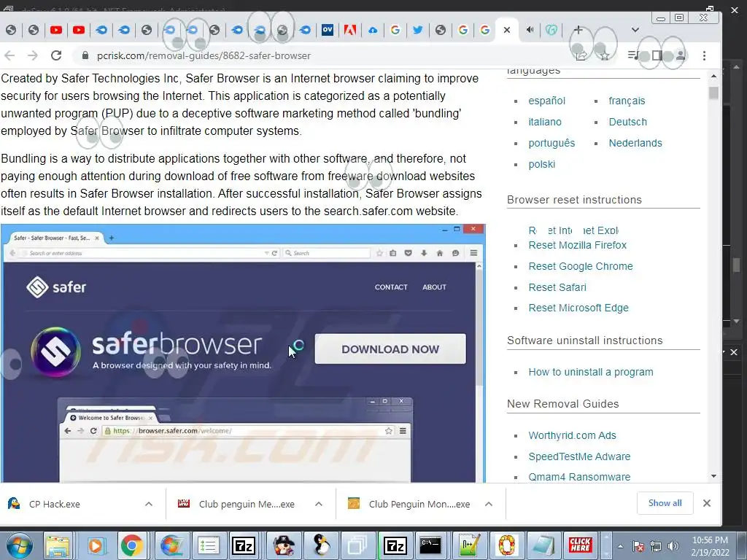Image resolution: width=747 pixels, height=560 pixels.
Task: Switch page language to español
Action: [546, 101]
